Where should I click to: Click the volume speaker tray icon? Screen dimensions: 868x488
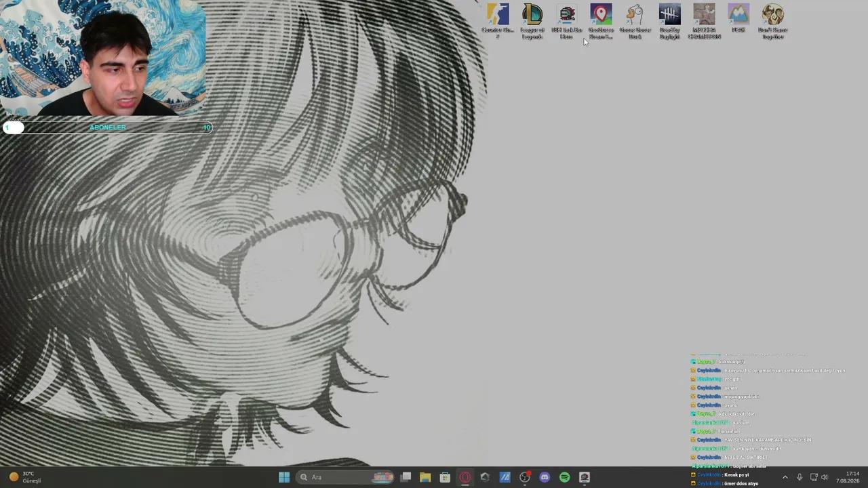[x=825, y=477]
